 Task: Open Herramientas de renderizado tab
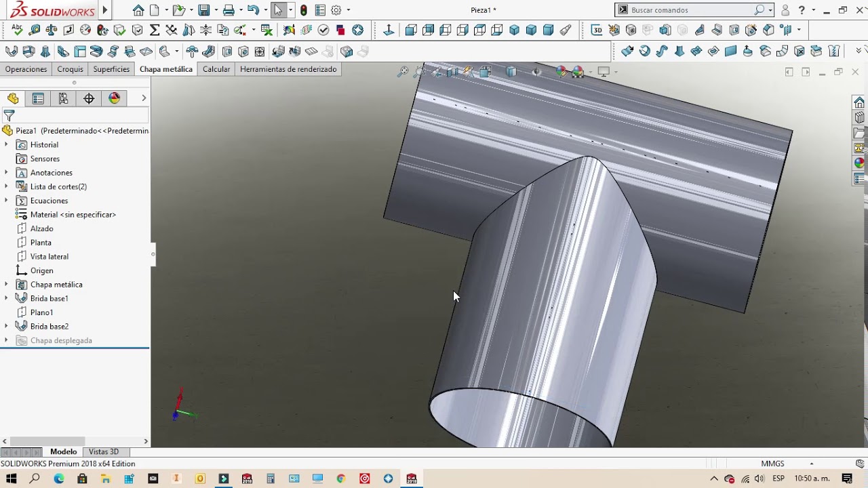click(x=288, y=69)
